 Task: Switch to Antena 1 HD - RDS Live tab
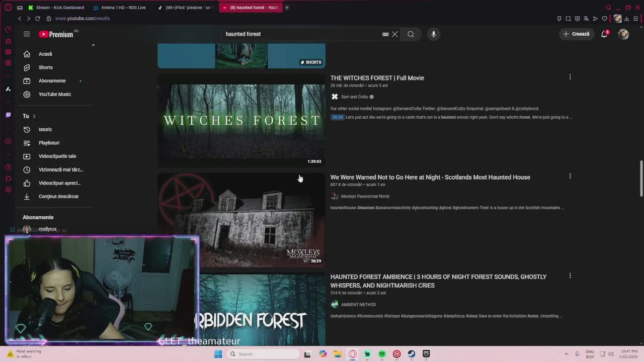coord(121,8)
